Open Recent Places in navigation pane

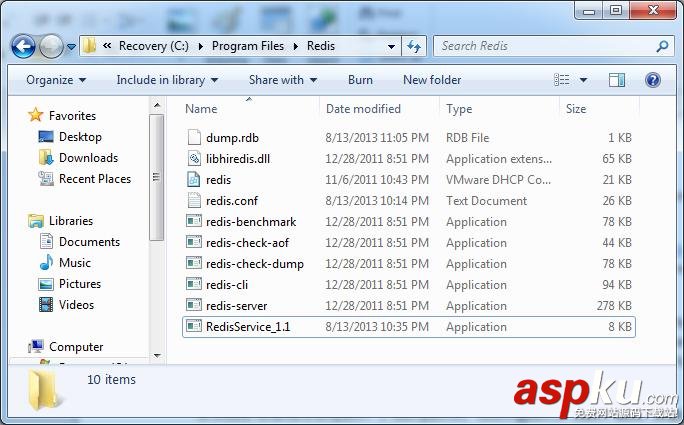coord(95,178)
